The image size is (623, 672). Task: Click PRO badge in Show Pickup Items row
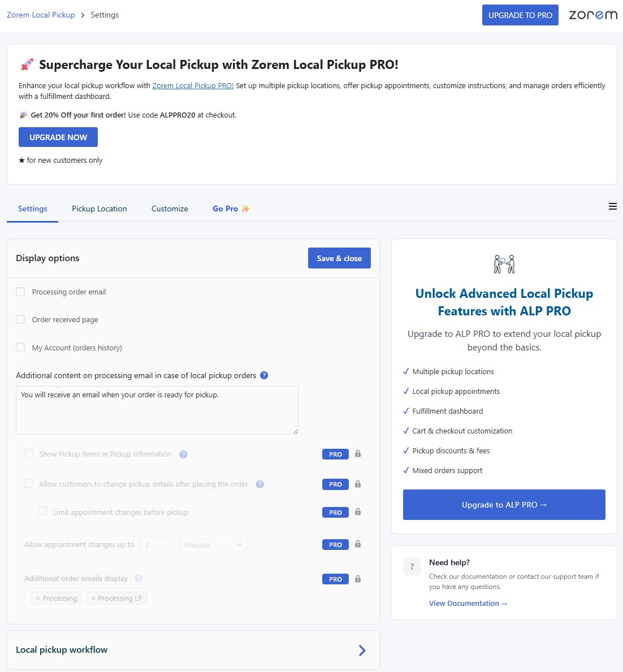coord(335,454)
